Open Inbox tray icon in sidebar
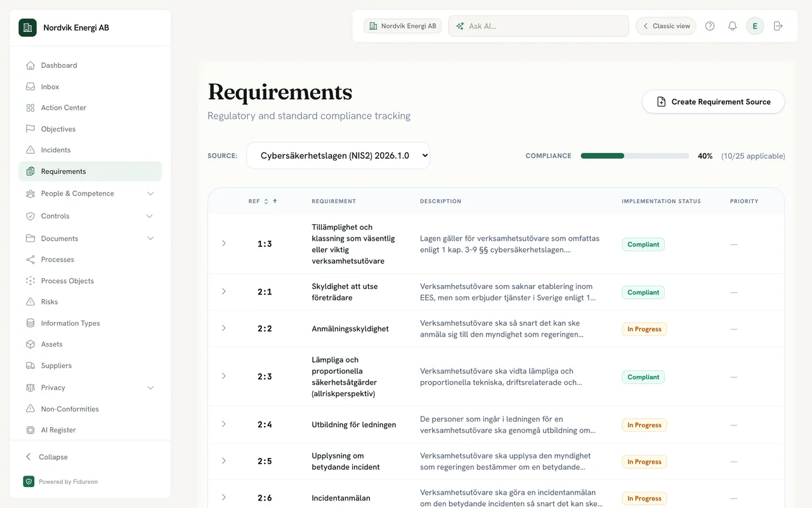 click(30, 87)
